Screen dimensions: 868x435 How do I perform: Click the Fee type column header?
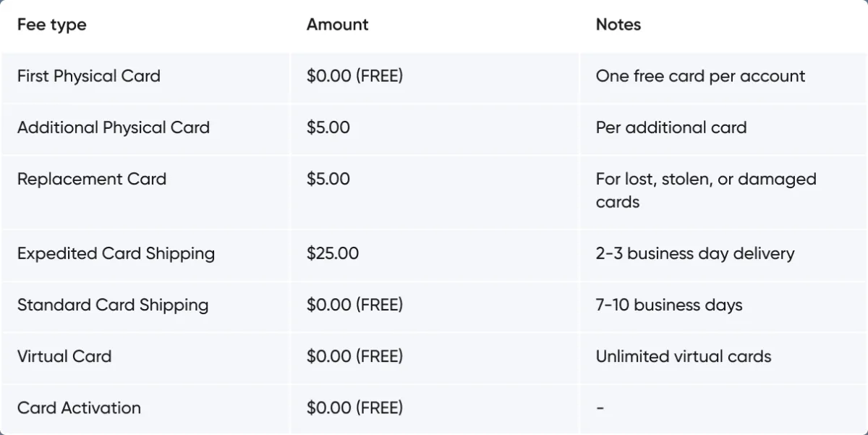(52, 25)
